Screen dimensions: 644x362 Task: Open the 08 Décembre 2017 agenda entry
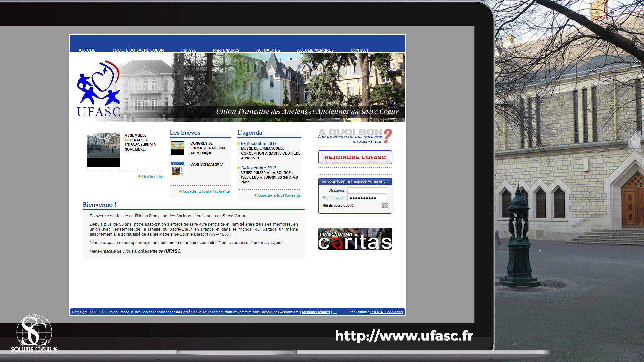[x=259, y=144]
